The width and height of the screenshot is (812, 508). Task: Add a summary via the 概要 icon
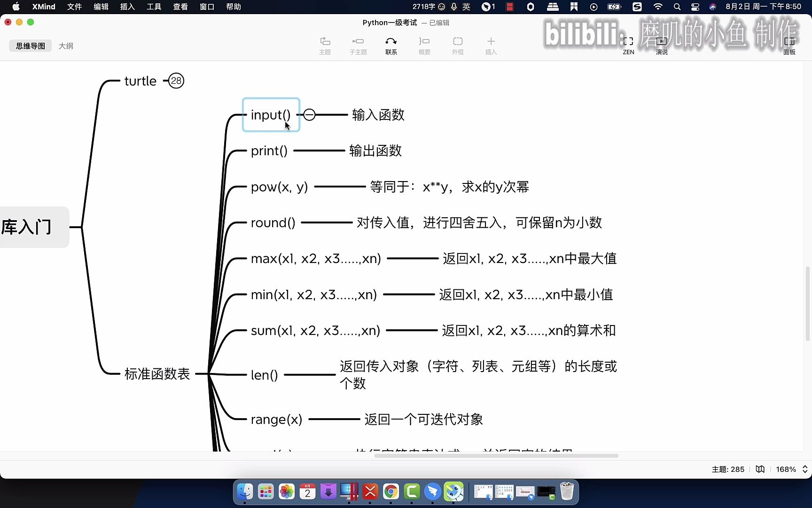coord(424,45)
